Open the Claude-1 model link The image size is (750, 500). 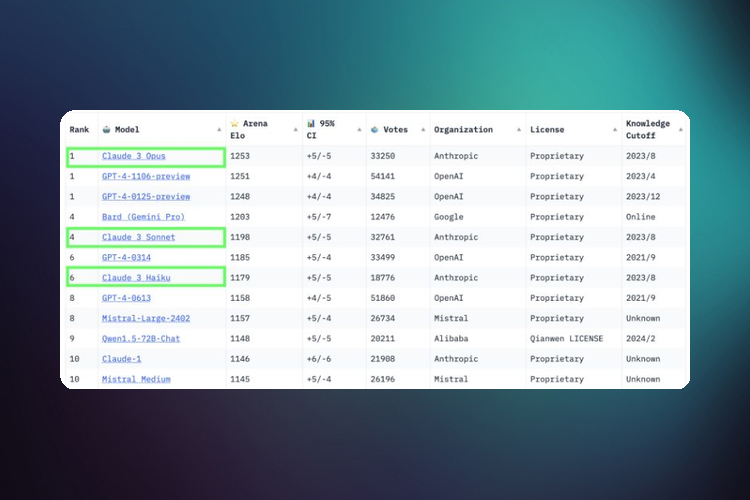121,359
